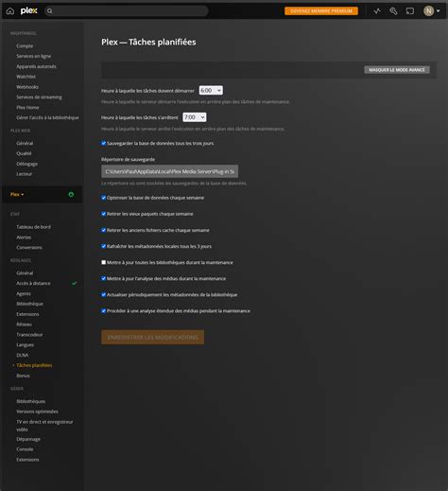Open the task start time dropdown 6:00

pos(211,91)
